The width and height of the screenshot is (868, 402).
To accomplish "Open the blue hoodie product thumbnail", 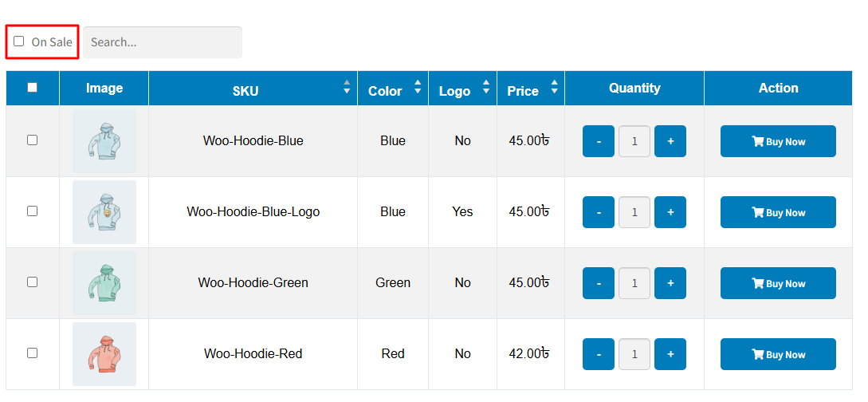I will coord(104,141).
